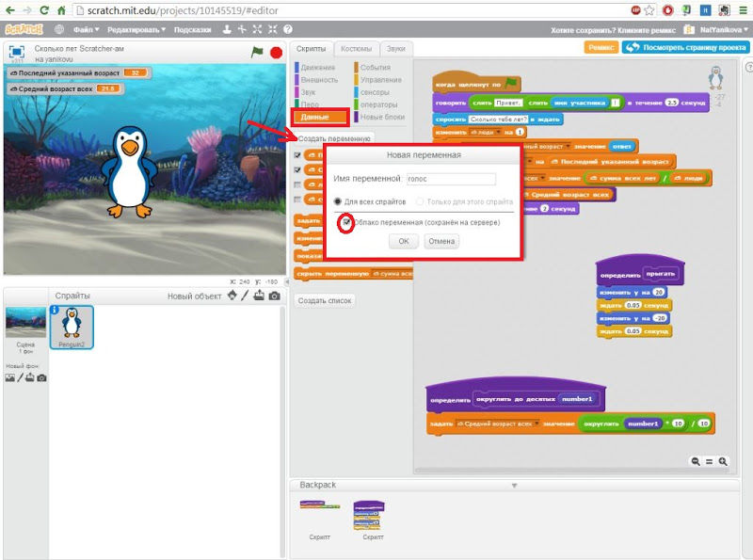The height and width of the screenshot is (560, 753).
Task: Cancel dialog with Отмена button
Action: pyautogui.click(x=441, y=241)
